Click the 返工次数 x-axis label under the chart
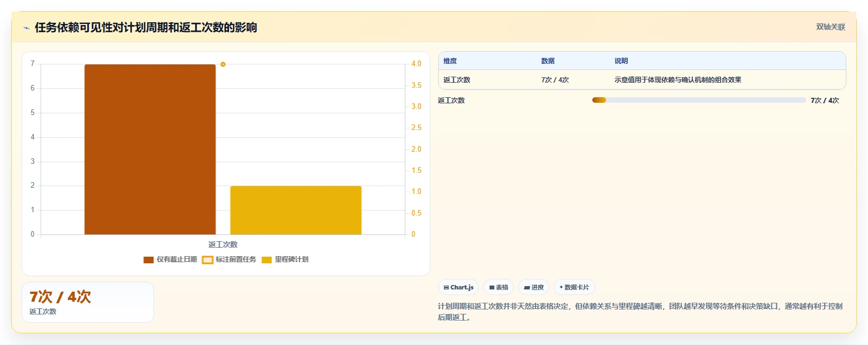 [x=223, y=244]
